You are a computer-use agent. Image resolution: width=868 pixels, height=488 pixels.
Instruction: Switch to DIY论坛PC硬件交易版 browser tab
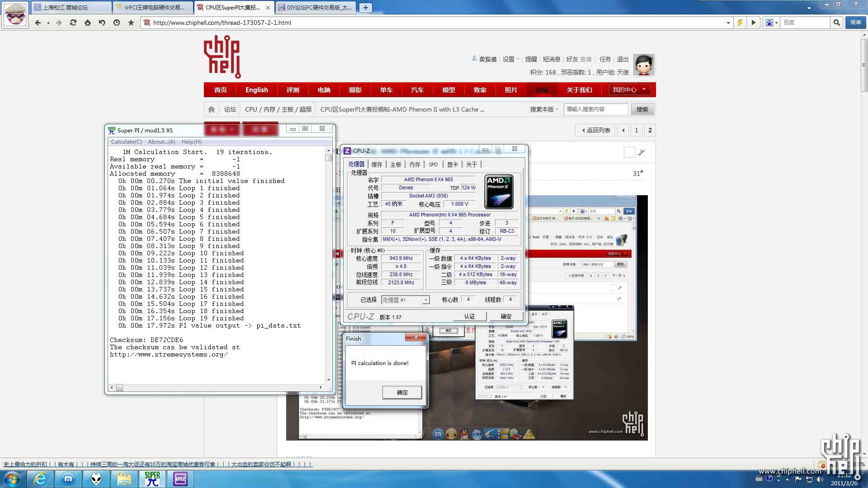pos(315,7)
